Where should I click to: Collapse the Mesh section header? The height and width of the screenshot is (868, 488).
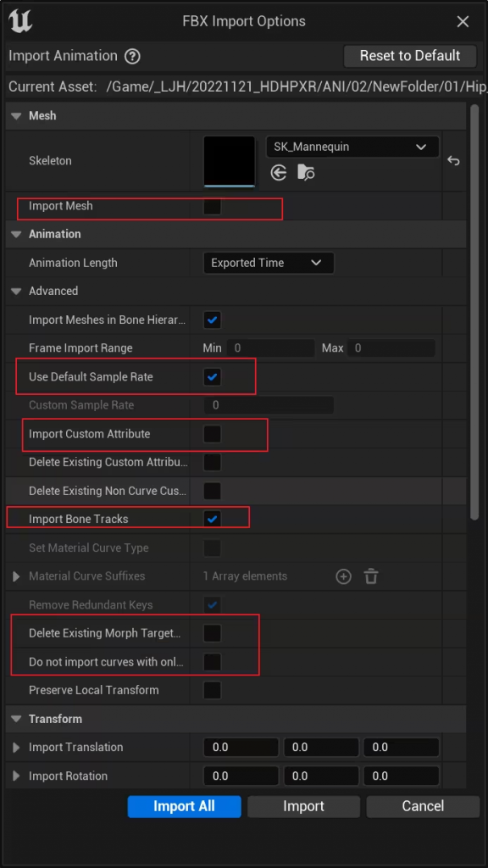click(16, 116)
